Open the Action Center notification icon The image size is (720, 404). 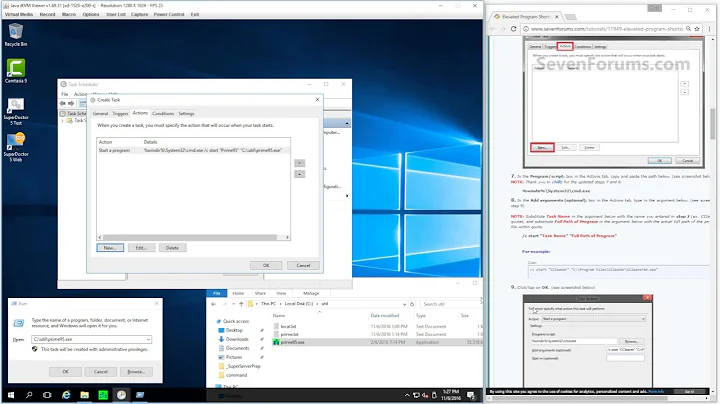coord(471,395)
